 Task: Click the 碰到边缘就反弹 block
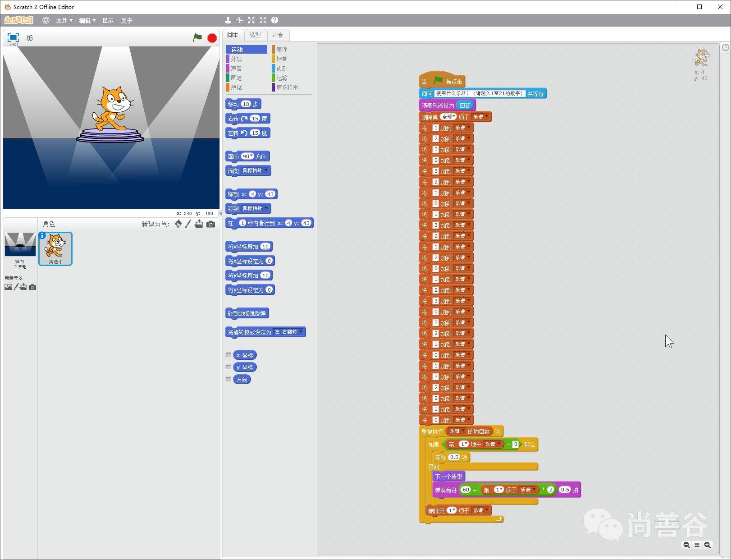(x=247, y=313)
